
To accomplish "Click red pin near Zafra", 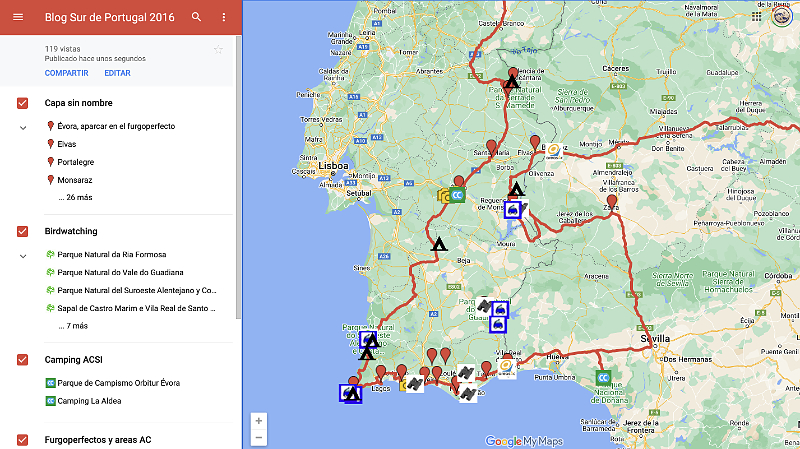I will click(612, 202).
